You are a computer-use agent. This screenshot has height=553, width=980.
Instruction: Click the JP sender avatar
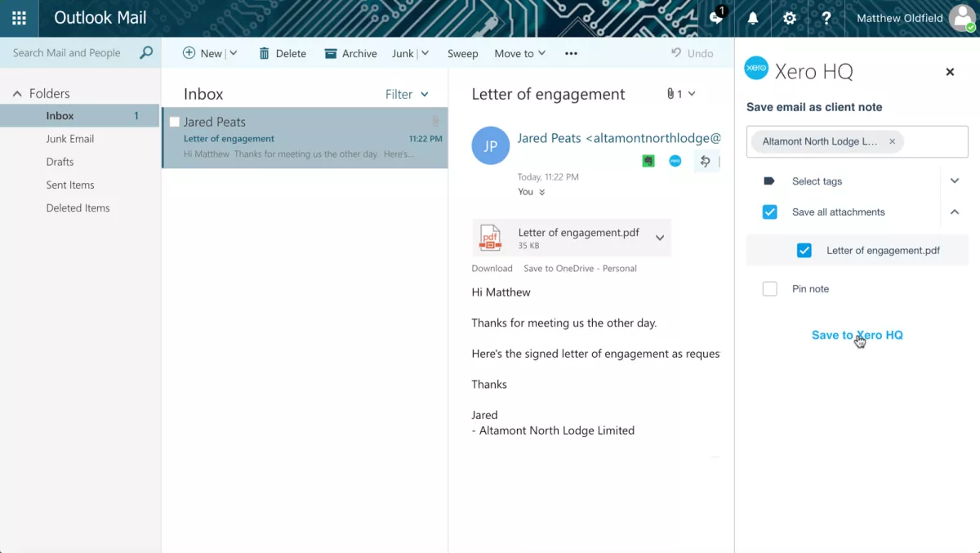pos(491,146)
